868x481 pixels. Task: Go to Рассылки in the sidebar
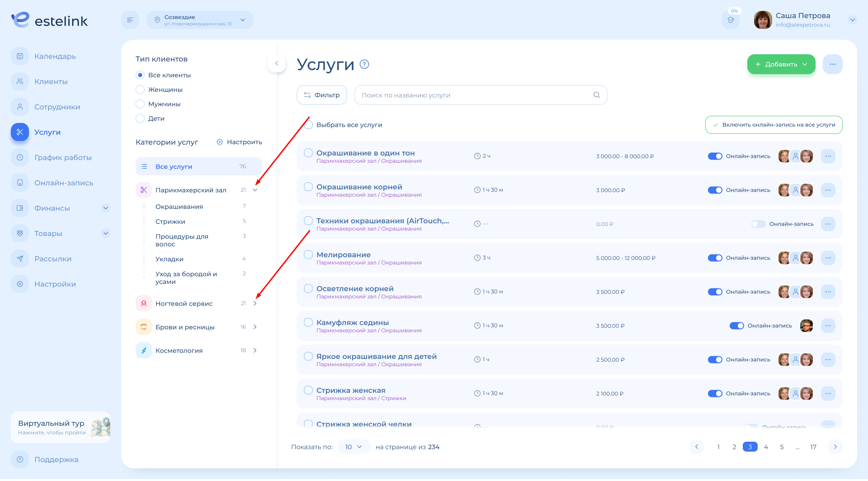click(x=53, y=259)
